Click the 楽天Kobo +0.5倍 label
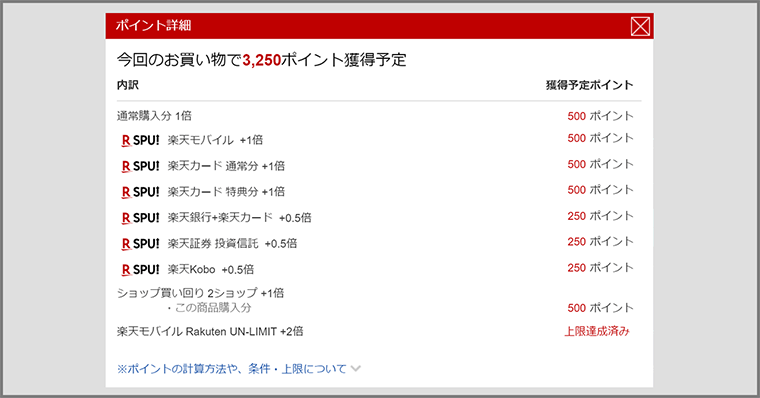760x398 pixels. point(211,270)
